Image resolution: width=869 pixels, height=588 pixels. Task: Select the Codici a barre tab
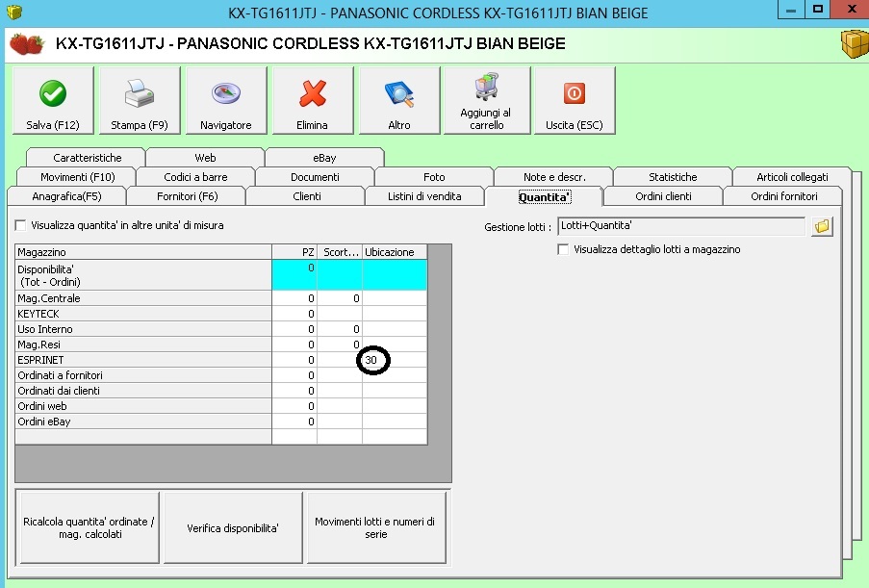click(195, 177)
